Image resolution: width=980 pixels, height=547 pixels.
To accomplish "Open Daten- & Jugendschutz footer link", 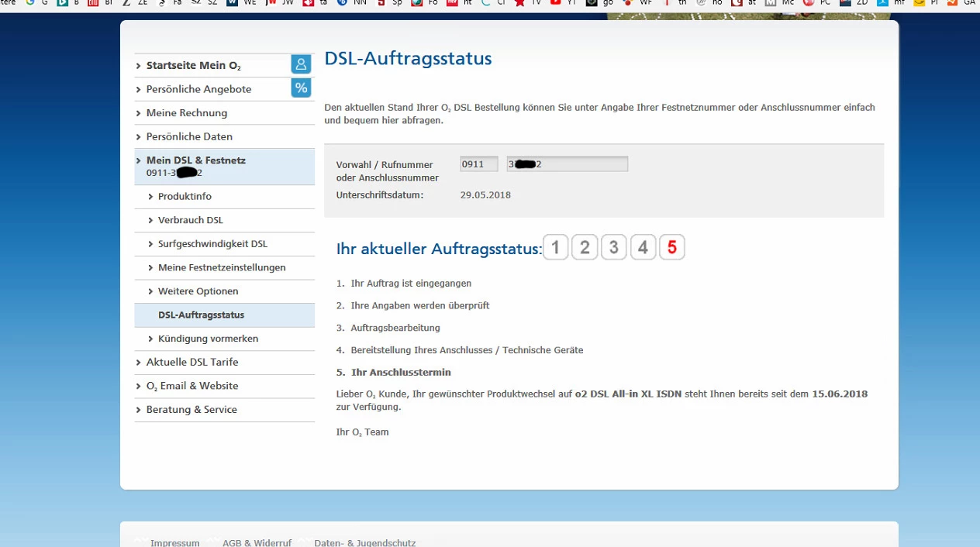I will [365, 543].
